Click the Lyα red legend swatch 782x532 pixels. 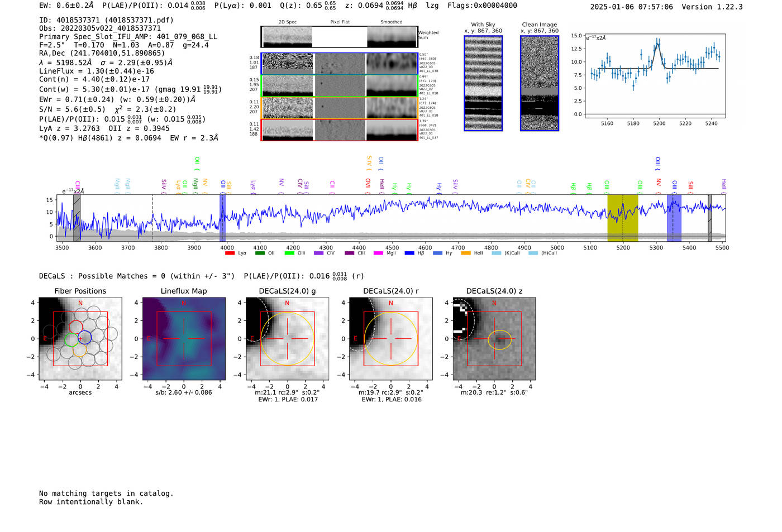tap(230, 253)
